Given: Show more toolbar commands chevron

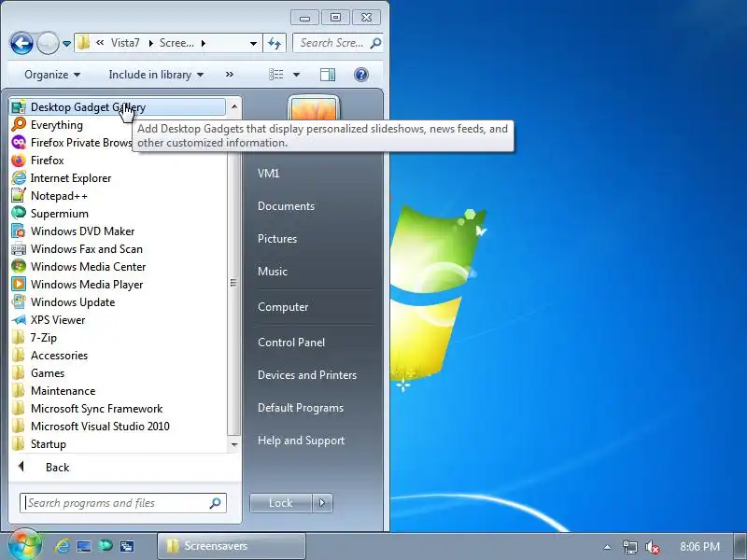Looking at the screenshot, I should (x=230, y=75).
